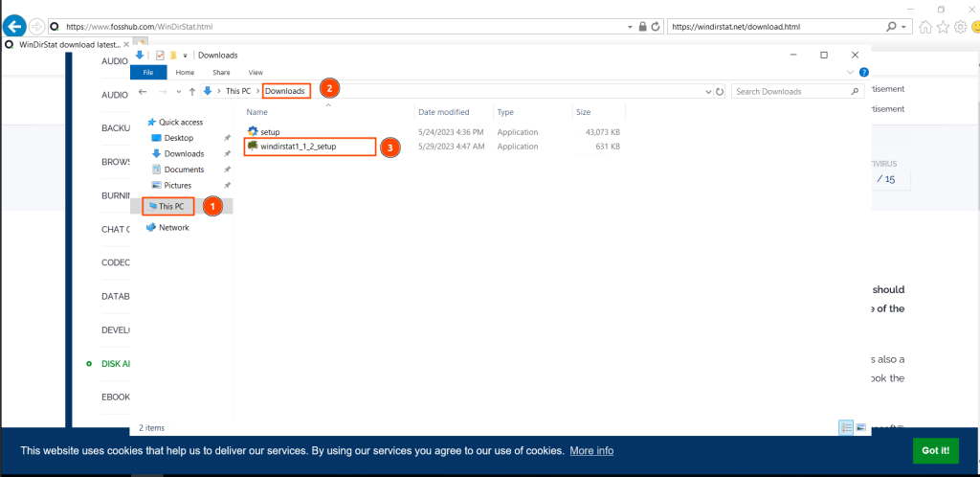This screenshot has height=477, width=980.
Task: Click the browser forward arrow button
Action: [36, 26]
